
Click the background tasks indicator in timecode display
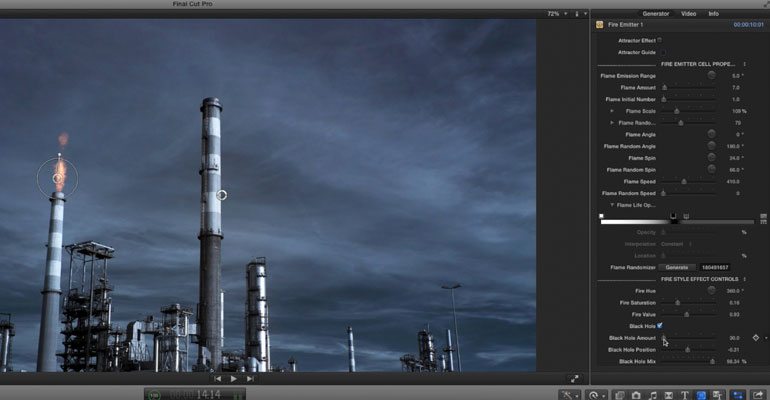click(x=154, y=395)
